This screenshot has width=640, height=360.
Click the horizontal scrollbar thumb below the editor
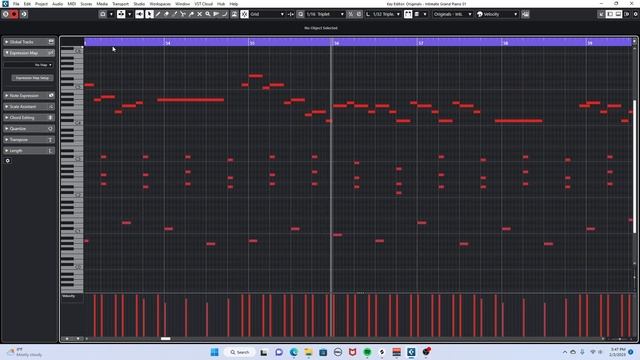(x=165, y=339)
